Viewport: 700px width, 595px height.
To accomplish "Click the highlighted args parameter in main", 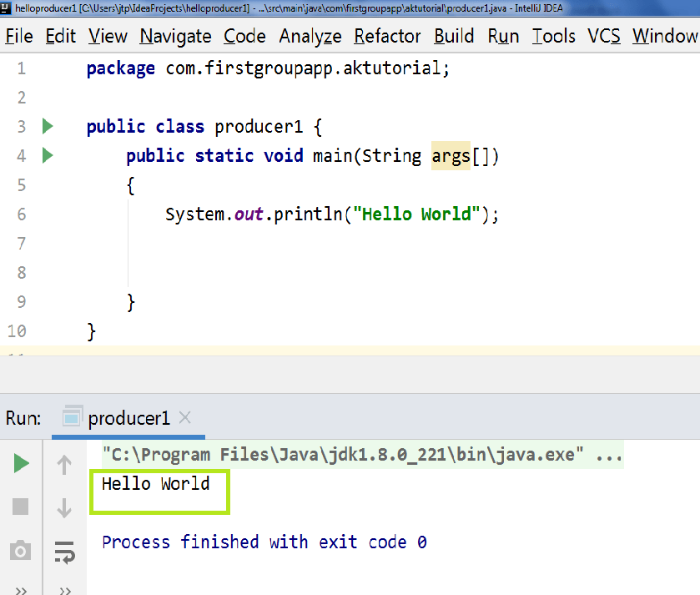I will click(x=451, y=156).
